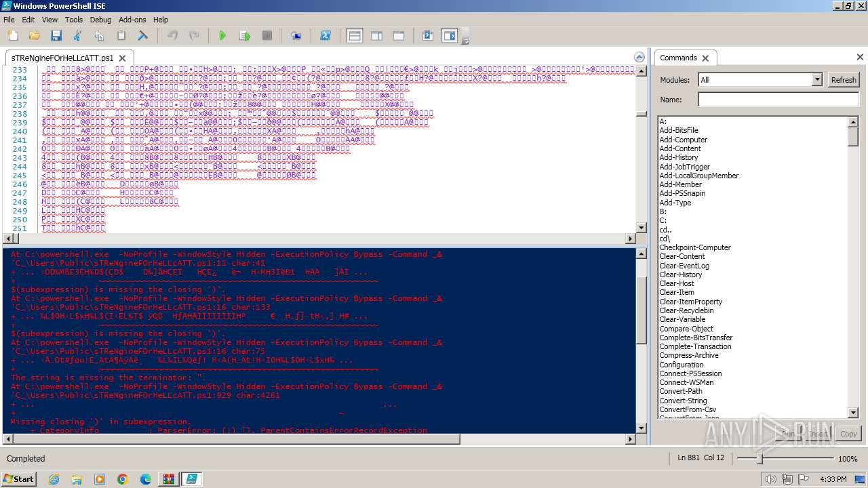
Task: Redo the last edit
Action: (x=194, y=35)
